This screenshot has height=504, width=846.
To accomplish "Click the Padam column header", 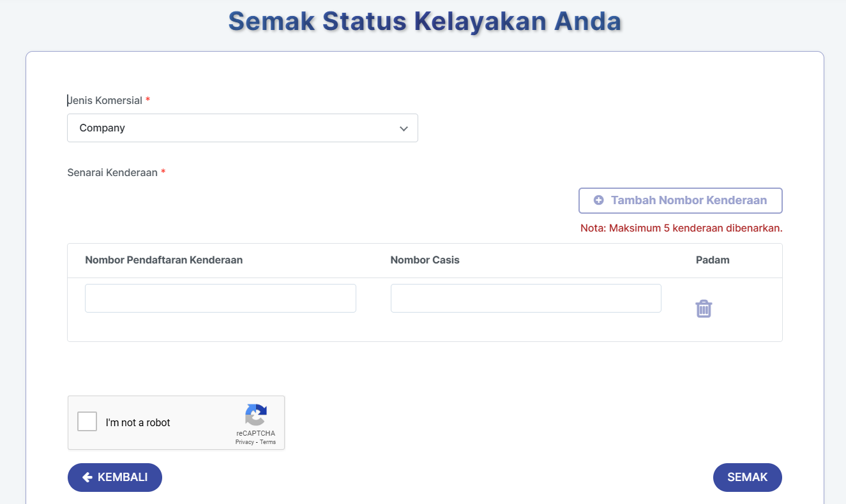I will coord(713,260).
